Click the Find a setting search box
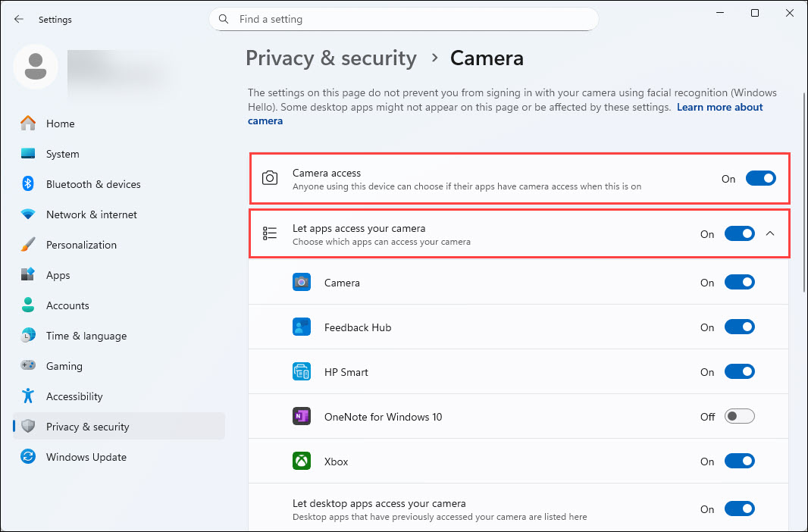This screenshot has height=532, width=808. pos(409,19)
